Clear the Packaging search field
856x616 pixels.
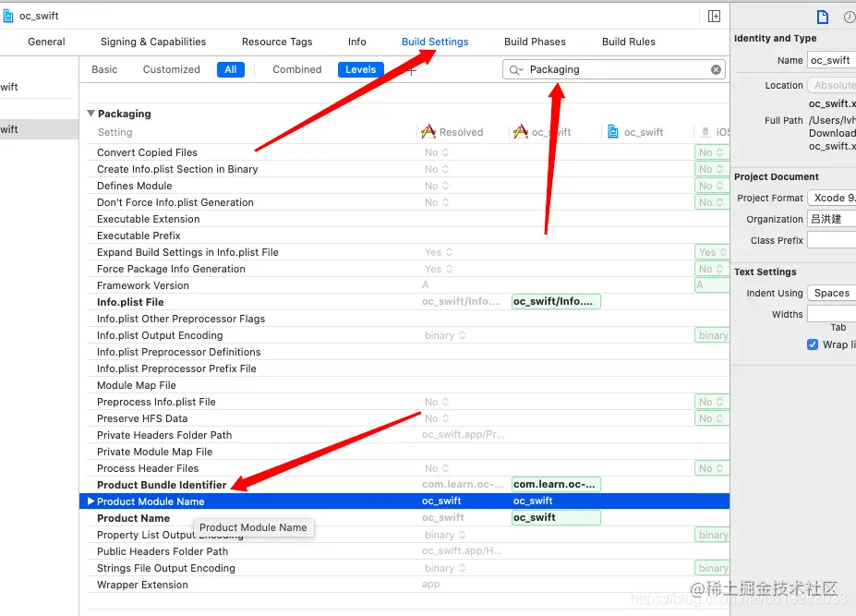[716, 69]
